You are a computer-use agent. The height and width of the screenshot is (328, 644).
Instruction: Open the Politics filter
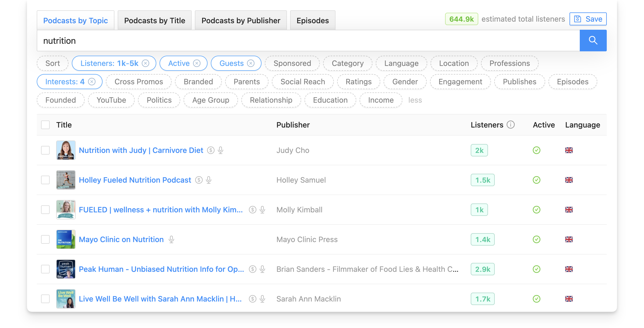tap(159, 100)
